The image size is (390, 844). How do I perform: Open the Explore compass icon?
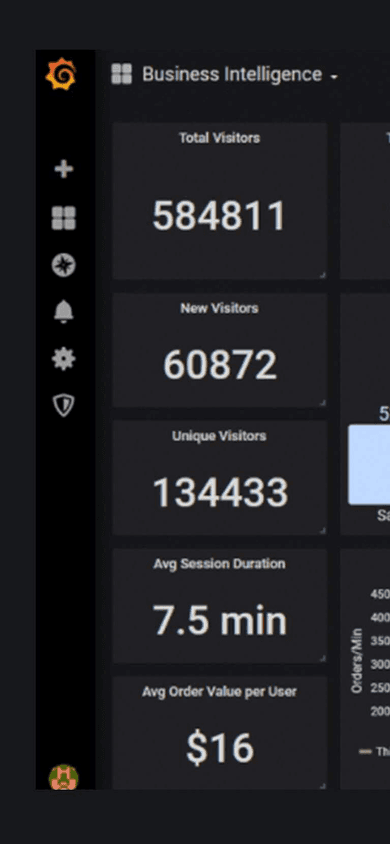point(63,265)
